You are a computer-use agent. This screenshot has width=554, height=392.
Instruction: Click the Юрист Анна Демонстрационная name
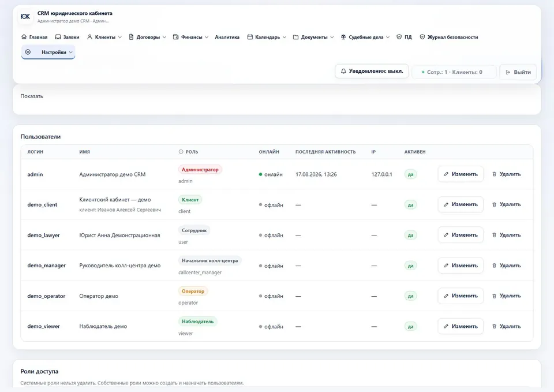click(x=119, y=235)
